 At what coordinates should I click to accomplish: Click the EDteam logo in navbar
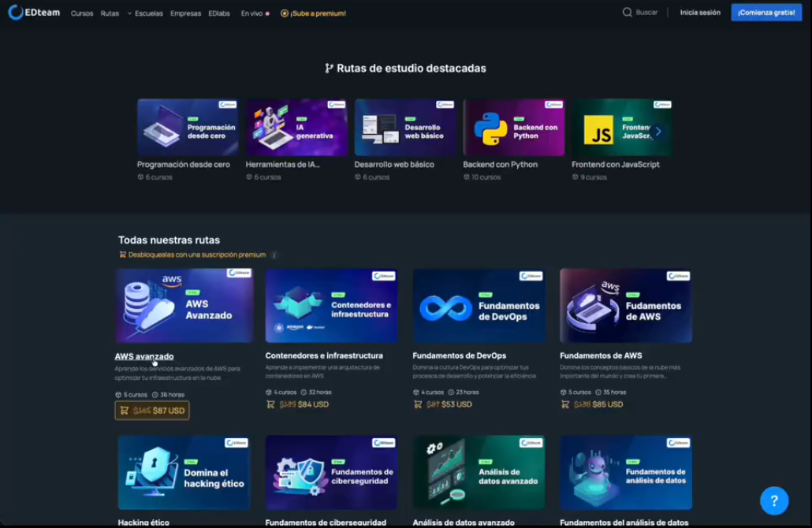click(34, 13)
